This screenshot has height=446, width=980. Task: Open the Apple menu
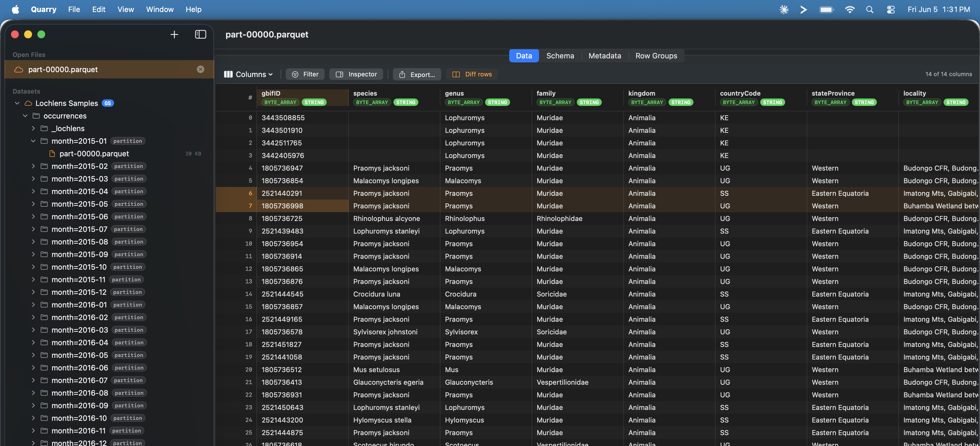pos(15,9)
